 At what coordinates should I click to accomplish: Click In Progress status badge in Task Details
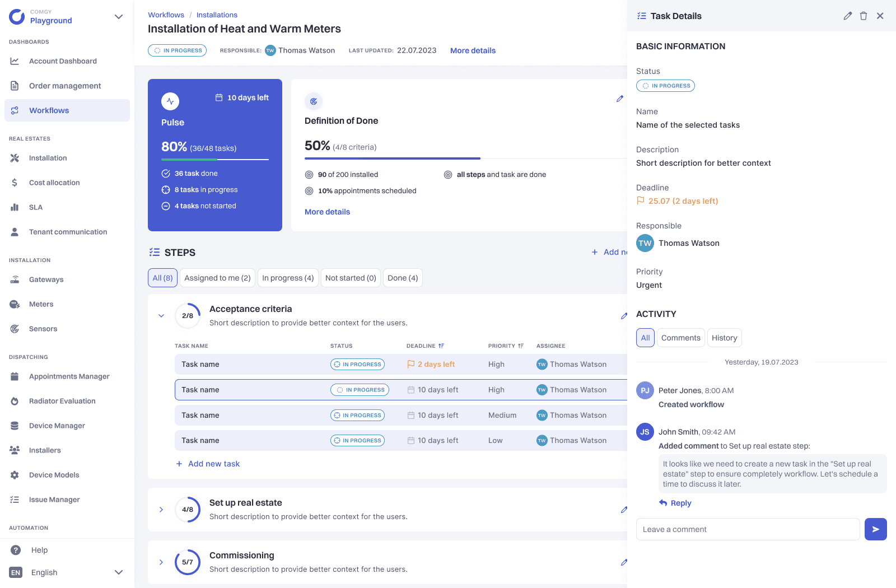[665, 86]
